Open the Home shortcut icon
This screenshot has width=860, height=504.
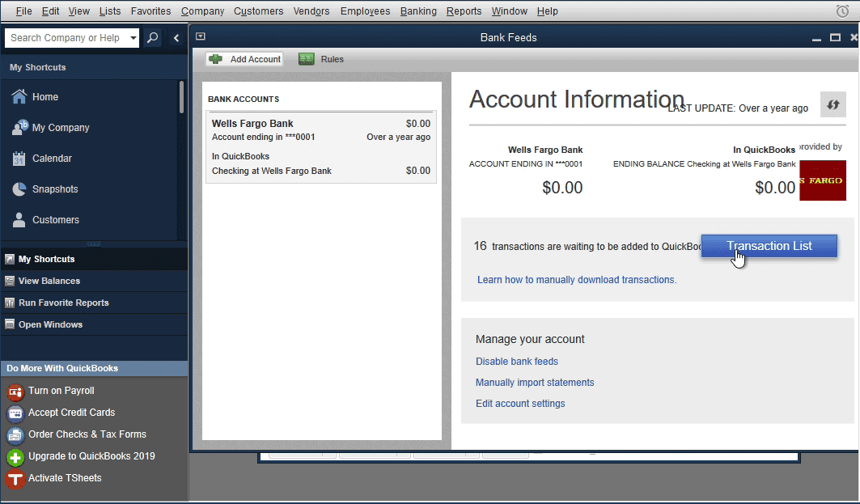(19, 96)
